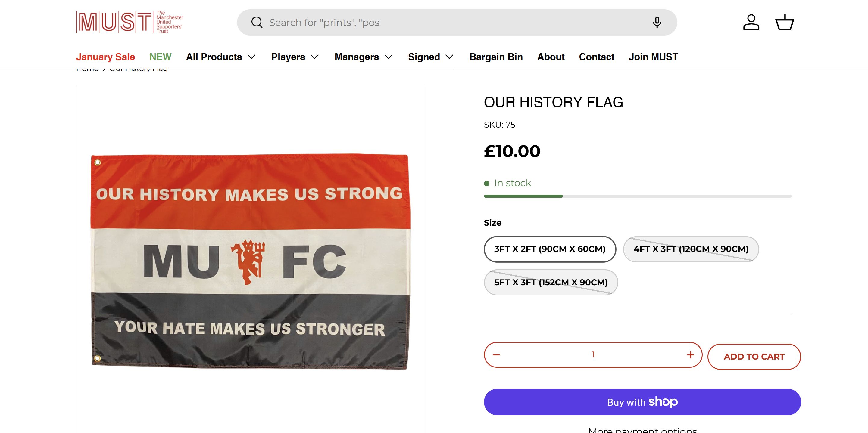The image size is (868, 433).
Task: Increase quantity with plus button
Action: pos(690,355)
